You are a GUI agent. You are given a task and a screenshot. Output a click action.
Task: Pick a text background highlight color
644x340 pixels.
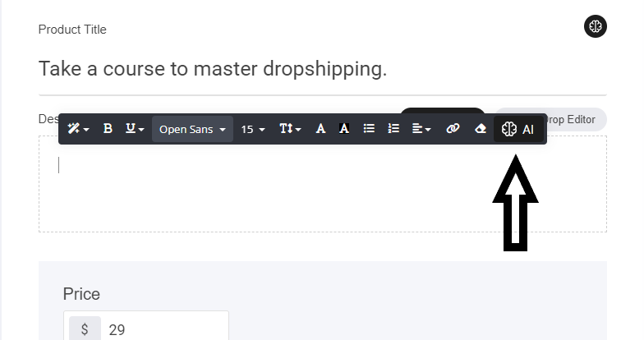(x=344, y=129)
